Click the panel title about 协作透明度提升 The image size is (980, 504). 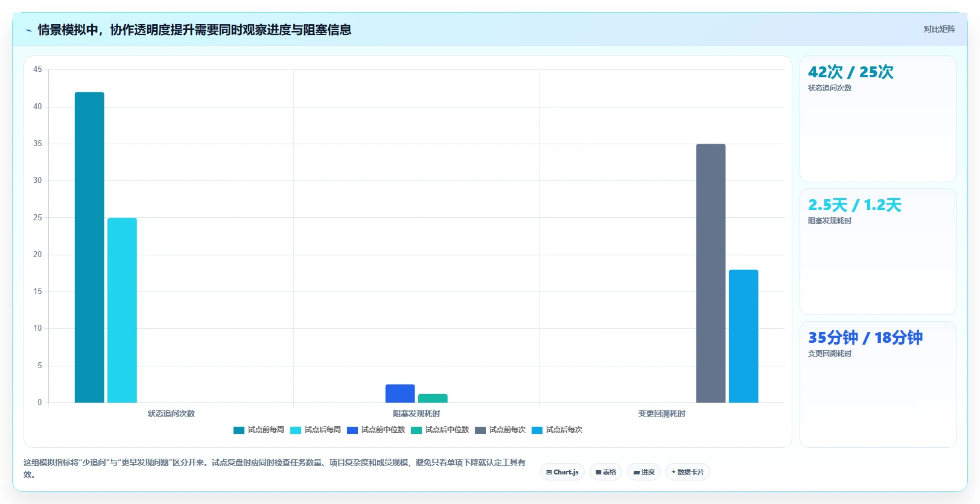click(x=194, y=30)
